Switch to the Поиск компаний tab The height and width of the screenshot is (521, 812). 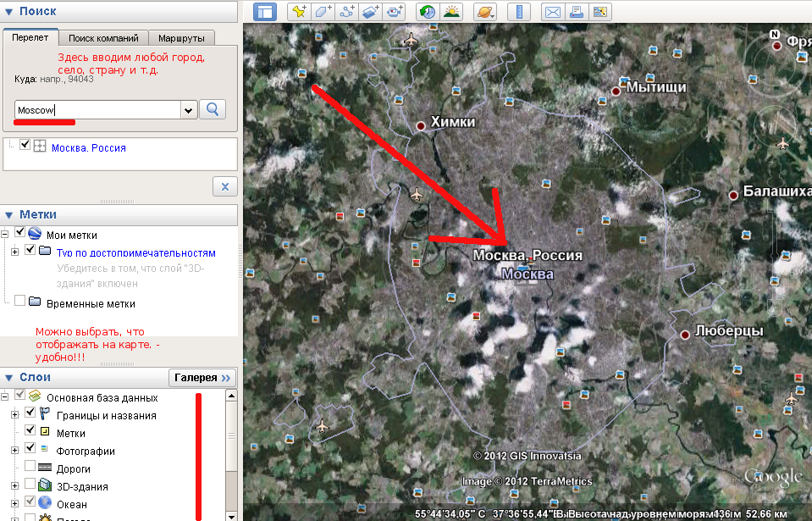(x=103, y=38)
